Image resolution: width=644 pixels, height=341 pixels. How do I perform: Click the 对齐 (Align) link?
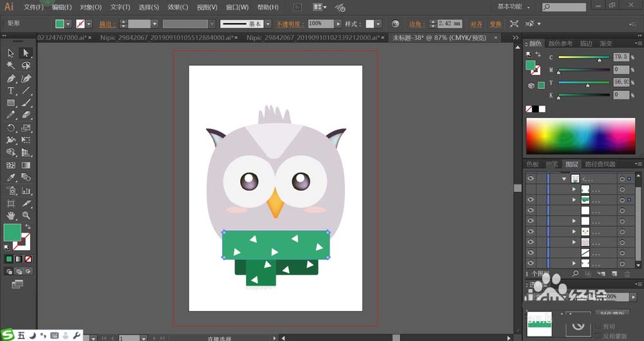[x=477, y=24]
